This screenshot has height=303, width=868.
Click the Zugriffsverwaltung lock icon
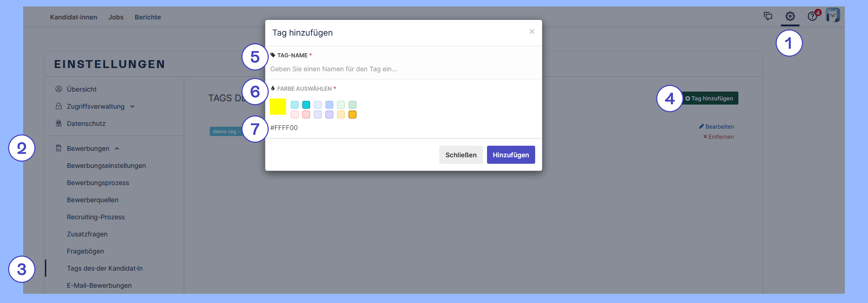point(59,106)
